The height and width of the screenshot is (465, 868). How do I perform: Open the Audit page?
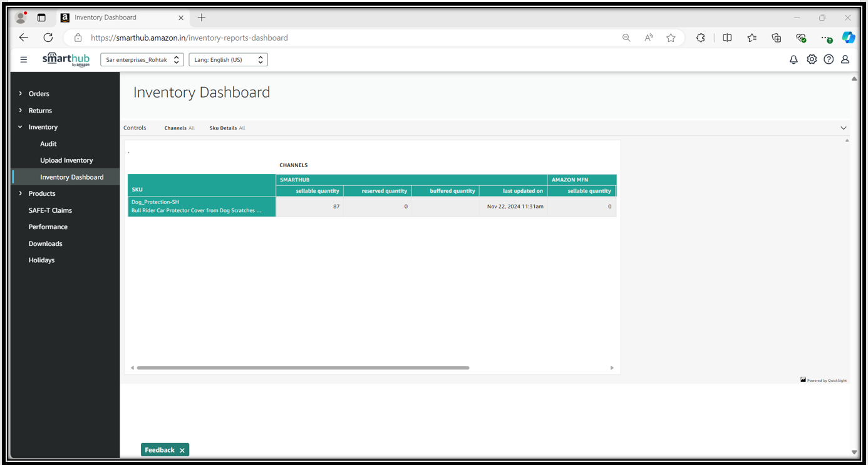(48, 144)
